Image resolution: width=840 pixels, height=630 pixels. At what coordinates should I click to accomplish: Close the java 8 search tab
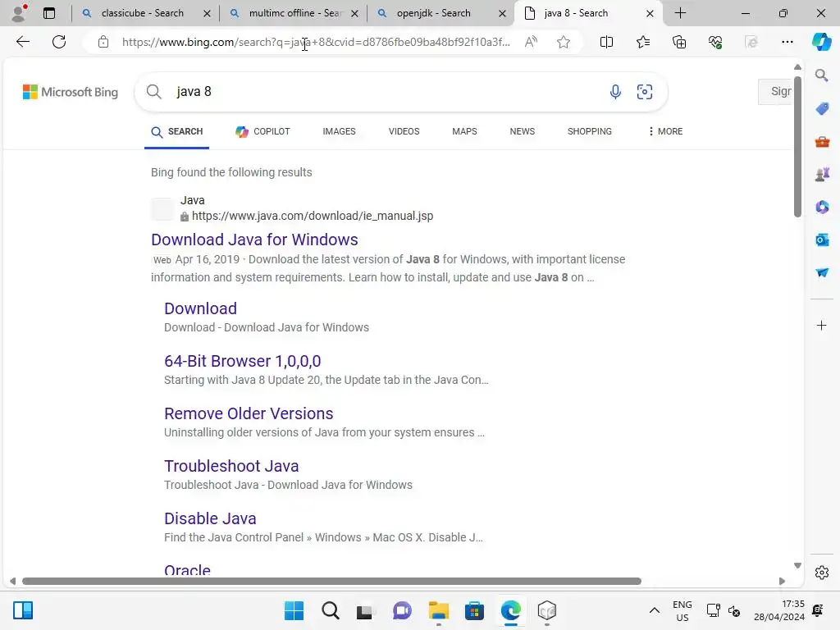tap(650, 13)
